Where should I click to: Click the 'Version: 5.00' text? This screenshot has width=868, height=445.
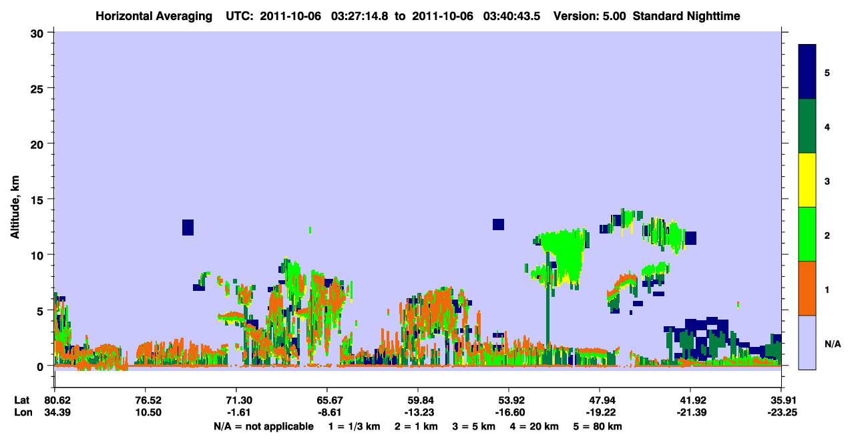pyautogui.click(x=588, y=15)
